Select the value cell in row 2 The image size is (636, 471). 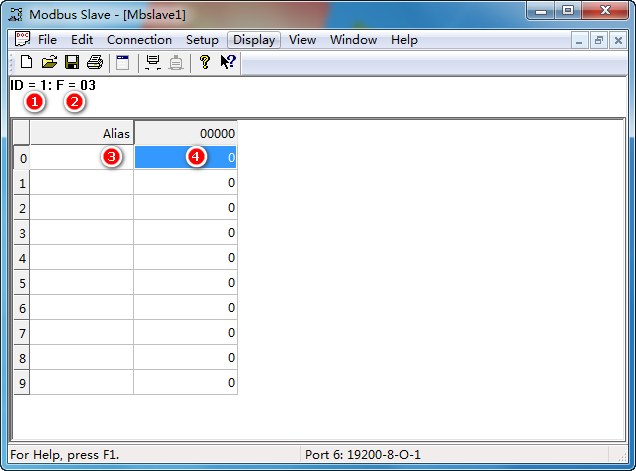(185, 207)
